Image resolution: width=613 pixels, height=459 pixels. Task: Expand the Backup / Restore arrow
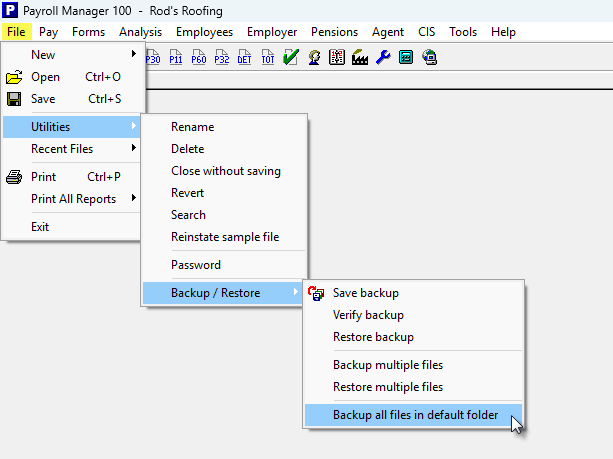(296, 292)
